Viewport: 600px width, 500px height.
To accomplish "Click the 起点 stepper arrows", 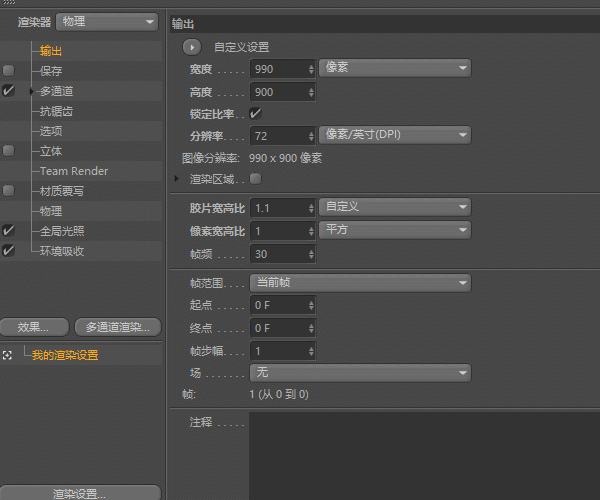I will coord(311,305).
